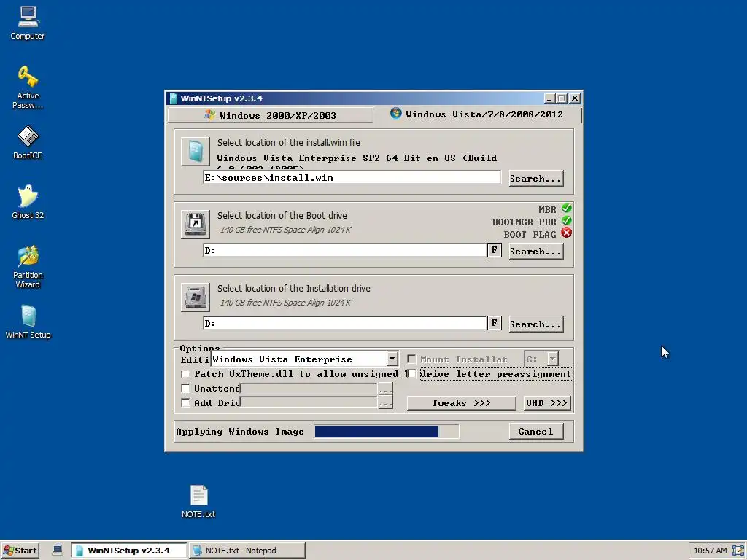Viewport: 747px width, 560px height.
Task: Select the WinNT Setup desktop shortcut
Action: [28, 322]
